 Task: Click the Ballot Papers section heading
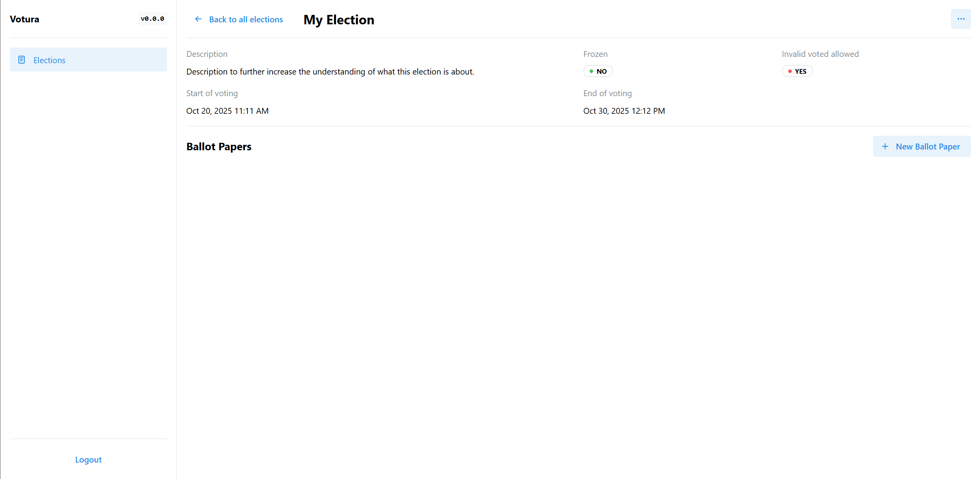pos(219,147)
